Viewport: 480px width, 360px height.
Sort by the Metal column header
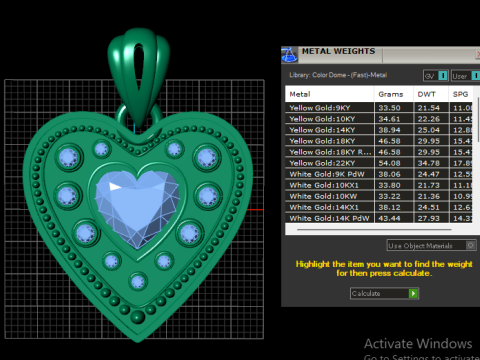(x=329, y=94)
